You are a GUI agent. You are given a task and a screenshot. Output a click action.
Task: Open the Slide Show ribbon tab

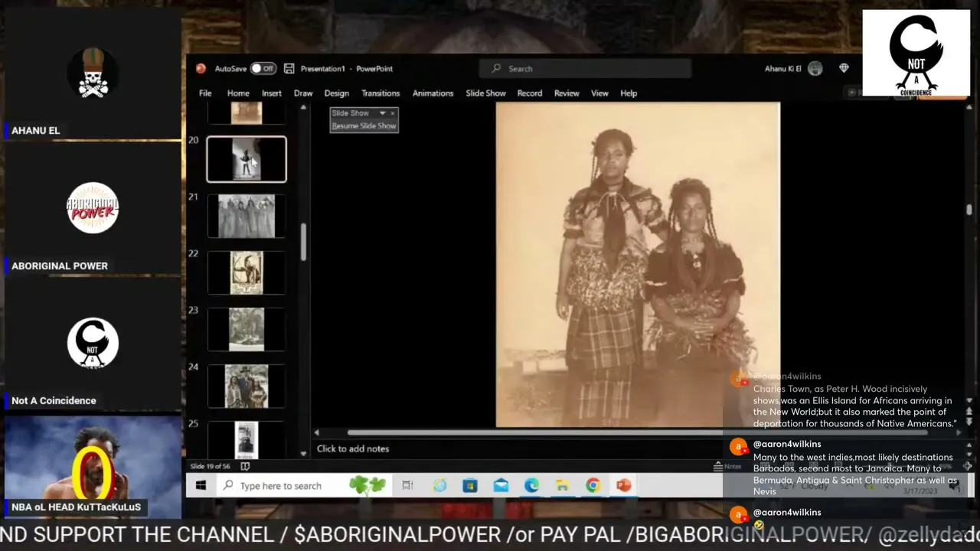tap(486, 93)
